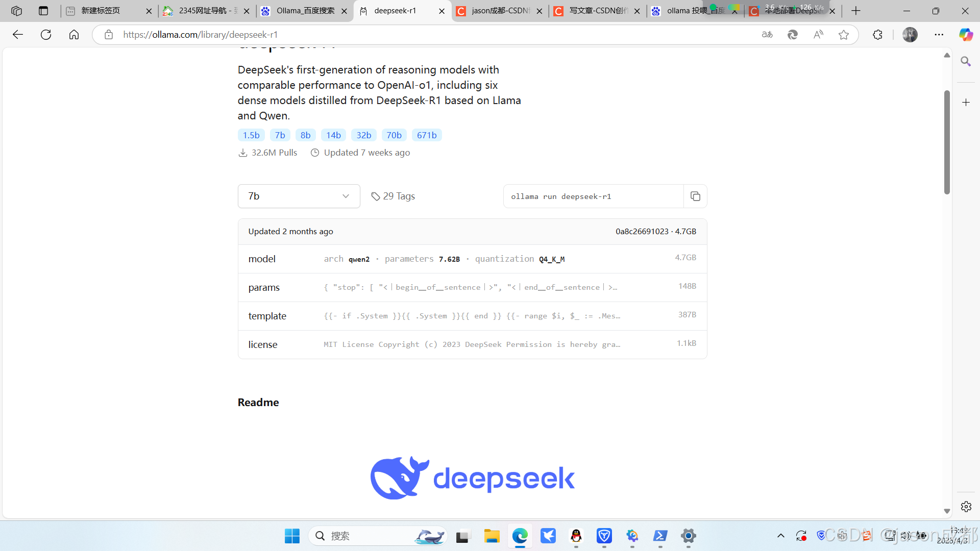Viewport: 980px width, 551px height.
Task: Select the 32b model size tag
Action: coord(363,135)
